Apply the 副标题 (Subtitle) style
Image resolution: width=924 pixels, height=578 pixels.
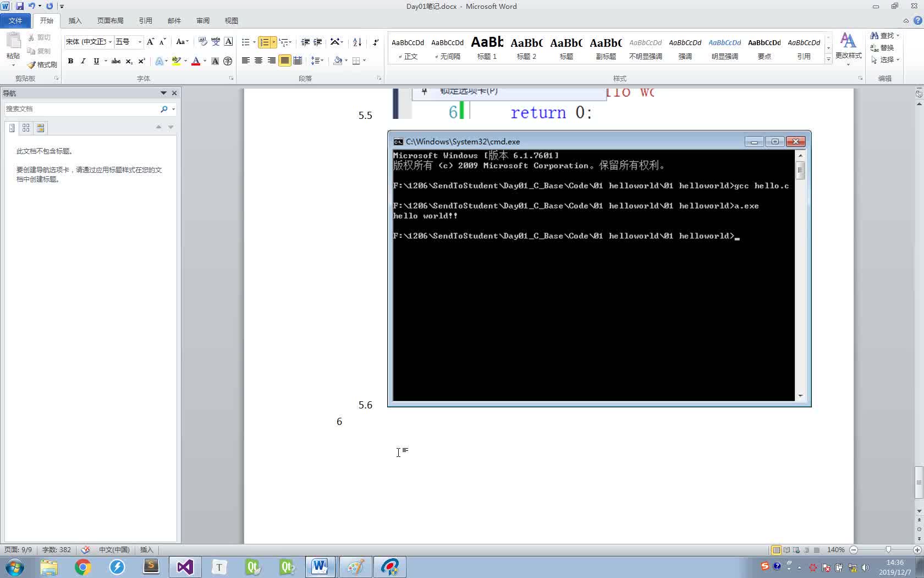click(x=606, y=48)
